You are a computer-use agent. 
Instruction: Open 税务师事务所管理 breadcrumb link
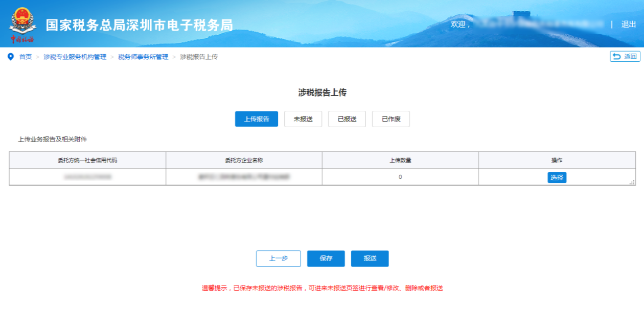(x=143, y=57)
